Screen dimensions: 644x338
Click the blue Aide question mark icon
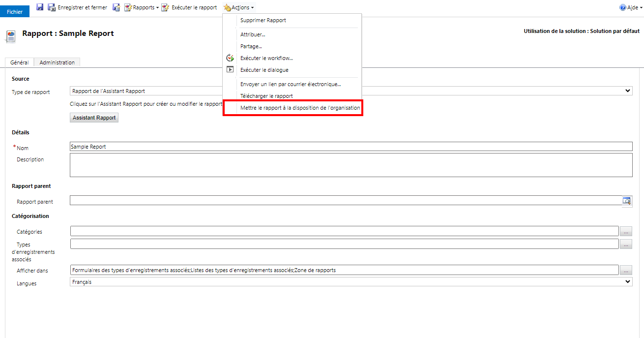[623, 7]
